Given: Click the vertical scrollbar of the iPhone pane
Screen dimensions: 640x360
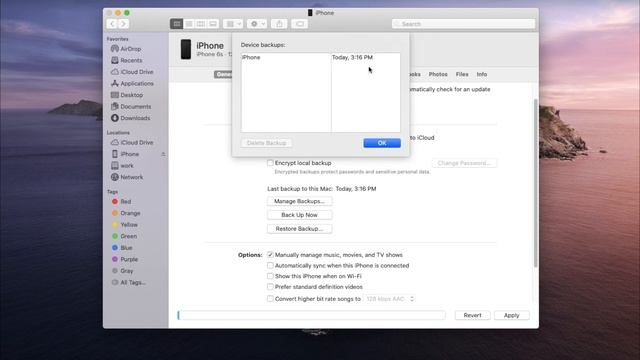Looking at the screenshot, I should 536,184.
